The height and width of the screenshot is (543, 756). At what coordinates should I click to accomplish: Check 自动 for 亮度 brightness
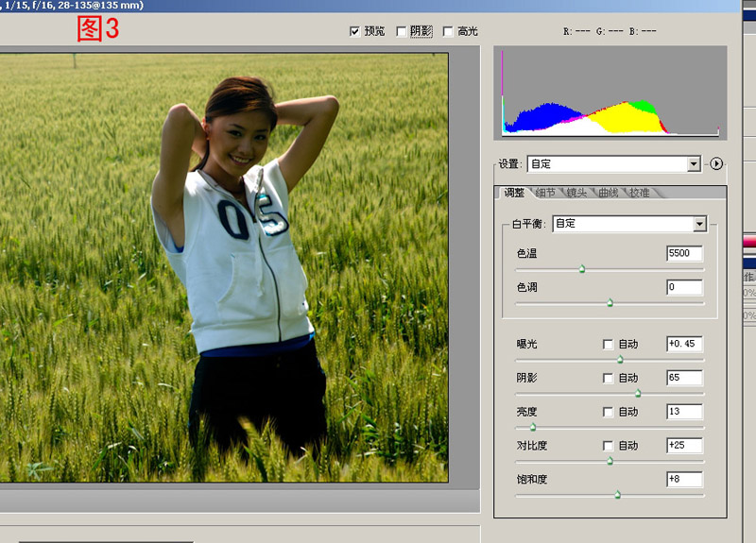tap(608, 412)
